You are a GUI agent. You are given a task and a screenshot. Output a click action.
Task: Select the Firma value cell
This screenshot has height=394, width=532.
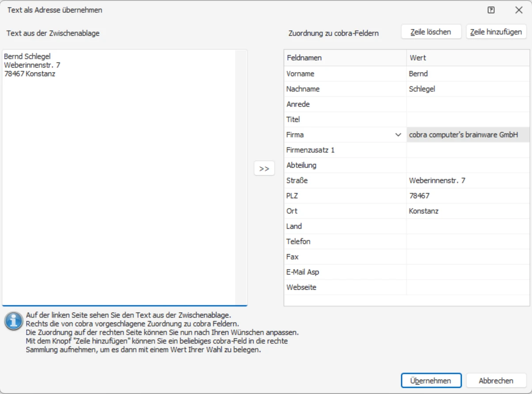click(467, 135)
